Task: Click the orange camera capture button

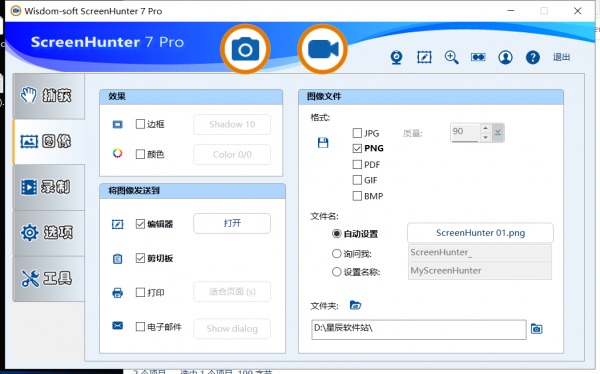Action: (245, 49)
